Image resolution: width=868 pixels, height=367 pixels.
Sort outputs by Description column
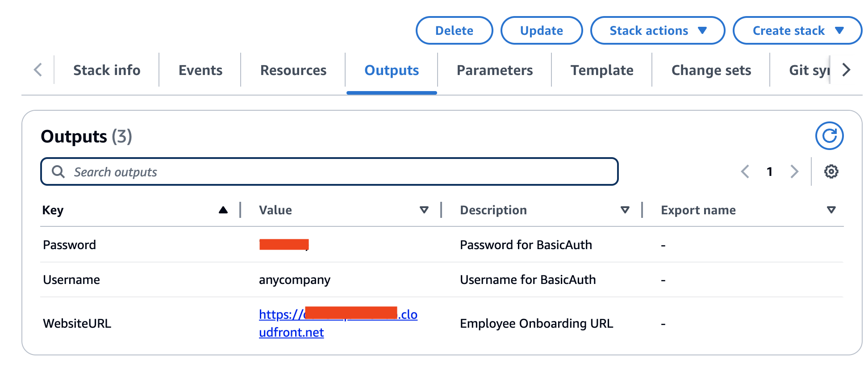pos(625,210)
